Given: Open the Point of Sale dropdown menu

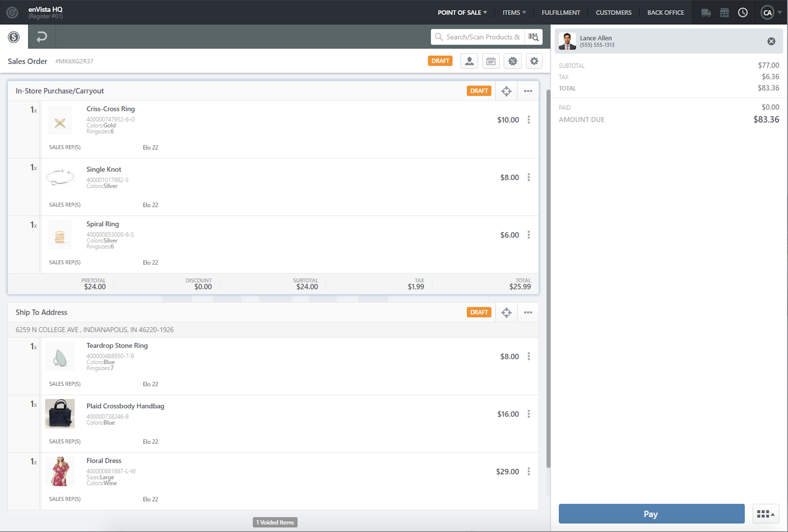Looking at the screenshot, I should tap(462, 12).
